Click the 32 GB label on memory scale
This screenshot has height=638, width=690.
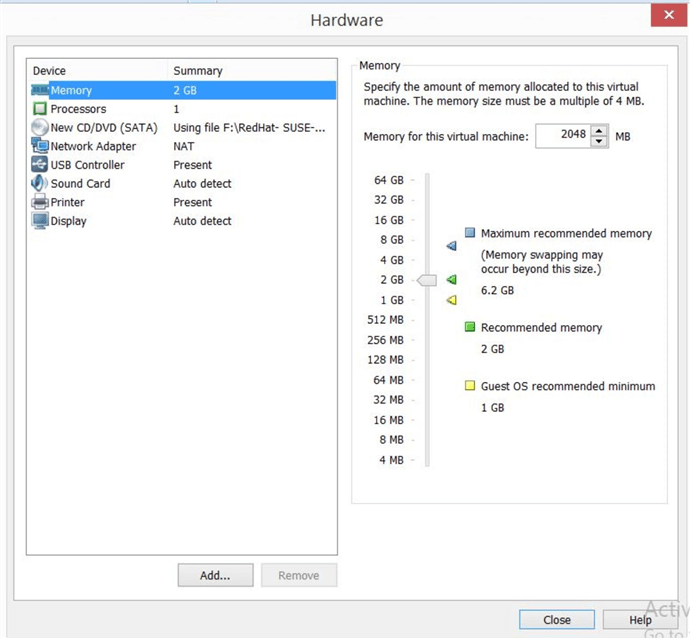pyautogui.click(x=389, y=200)
